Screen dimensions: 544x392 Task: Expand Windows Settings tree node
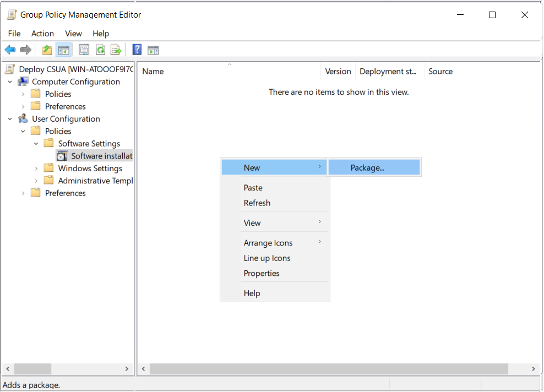tap(36, 168)
